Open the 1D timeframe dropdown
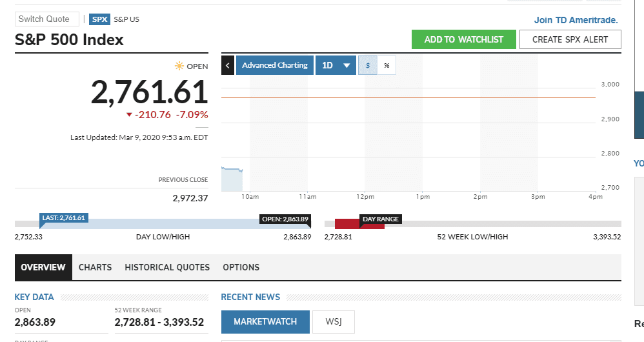644x342 pixels. click(336, 65)
